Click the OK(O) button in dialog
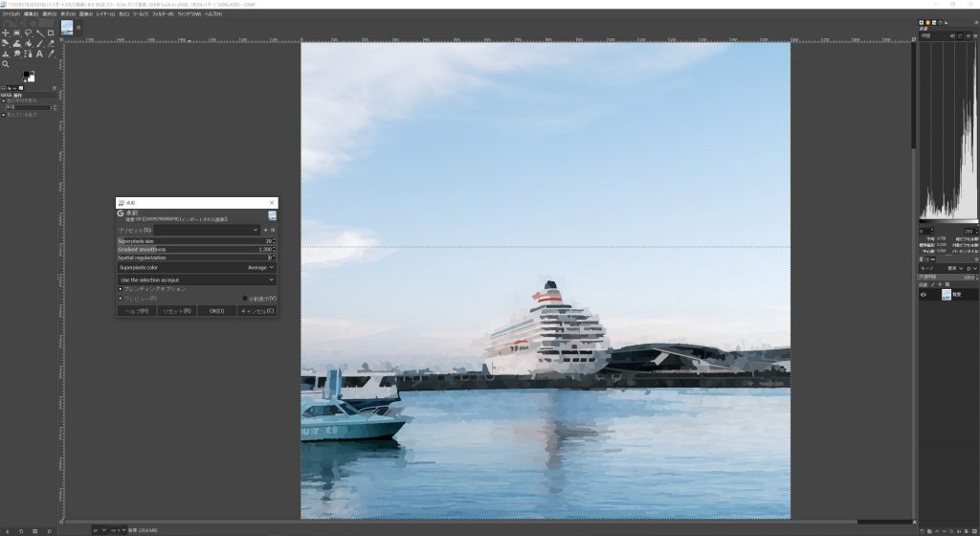 (x=216, y=311)
